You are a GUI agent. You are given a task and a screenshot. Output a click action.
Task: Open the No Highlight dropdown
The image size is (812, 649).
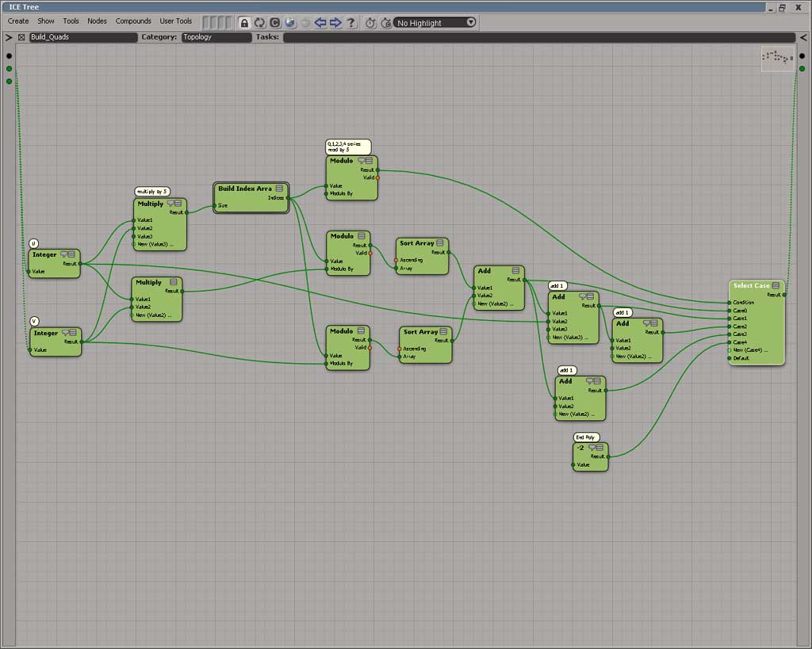click(x=435, y=22)
